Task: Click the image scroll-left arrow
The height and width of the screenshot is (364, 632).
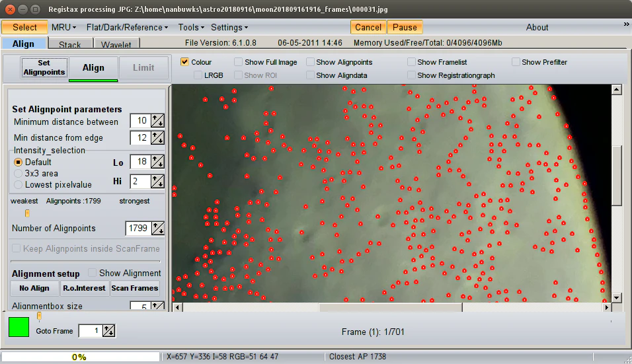Action: (177, 307)
